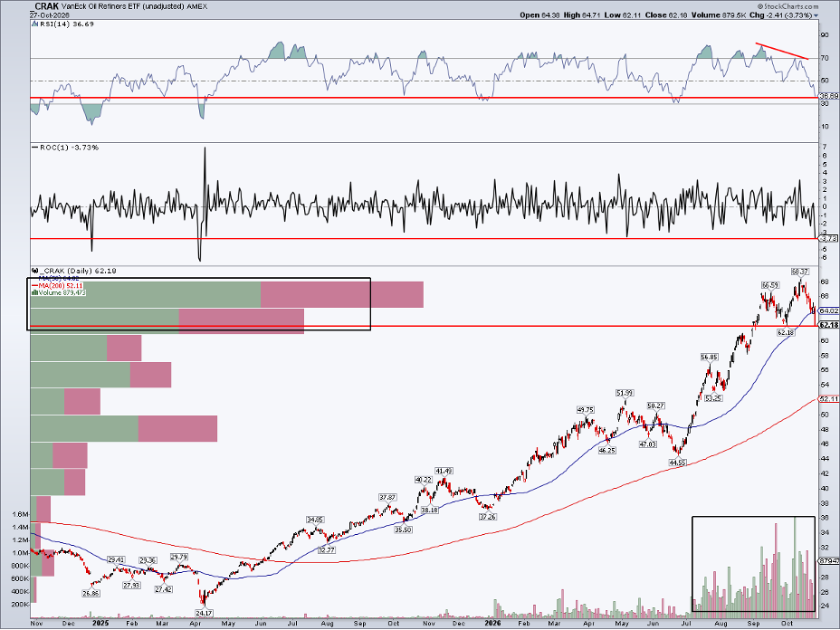Viewport: 840px width, 630px height.
Task: Click the 29.36 price label
Action: (148, 561)
